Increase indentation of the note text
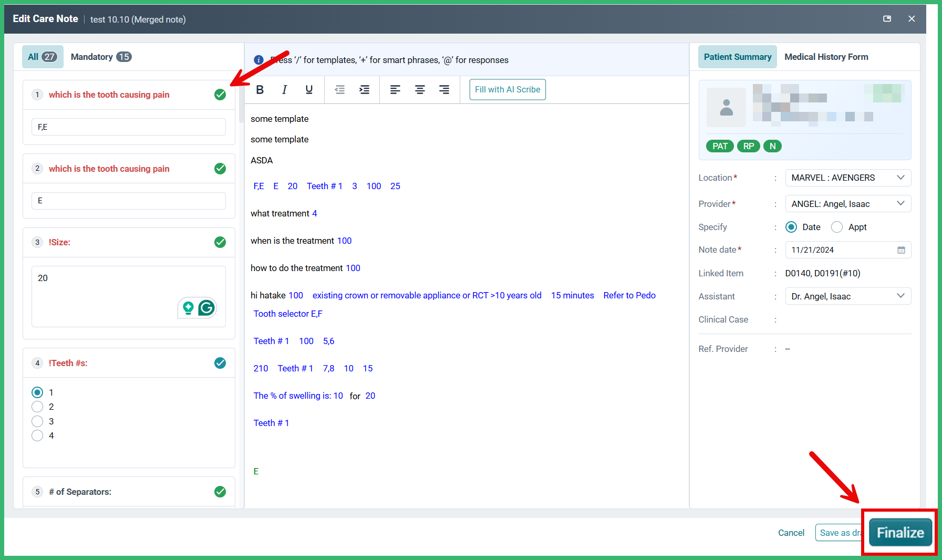 (x=364, y=89)
